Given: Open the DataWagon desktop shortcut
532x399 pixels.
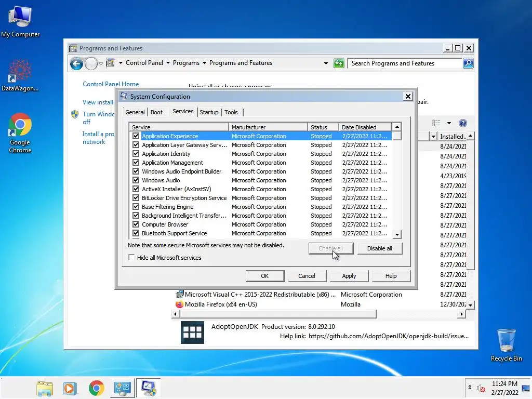Looking at the screenshot, I should 20,75.
